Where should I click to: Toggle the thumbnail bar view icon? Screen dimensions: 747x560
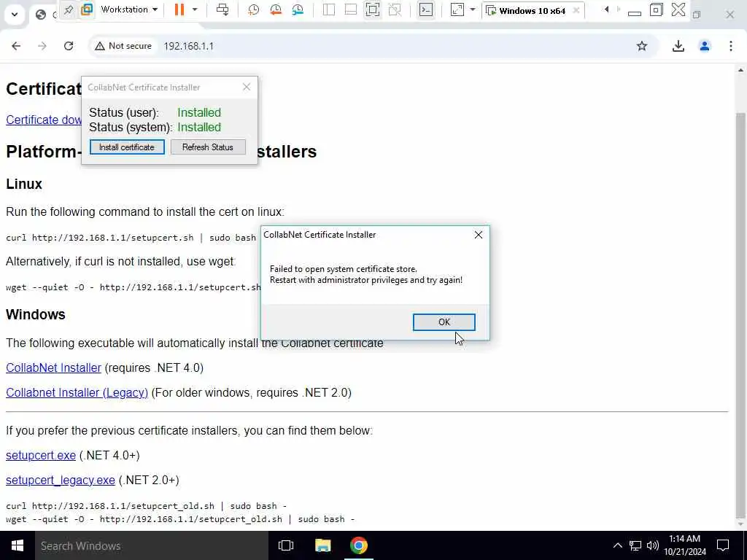[x=351, y=9]
